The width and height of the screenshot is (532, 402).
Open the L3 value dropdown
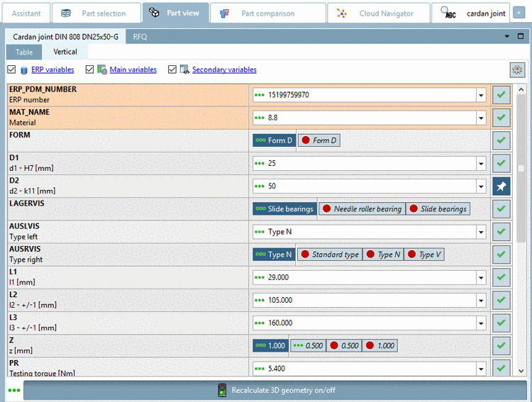tap(481, 323)
